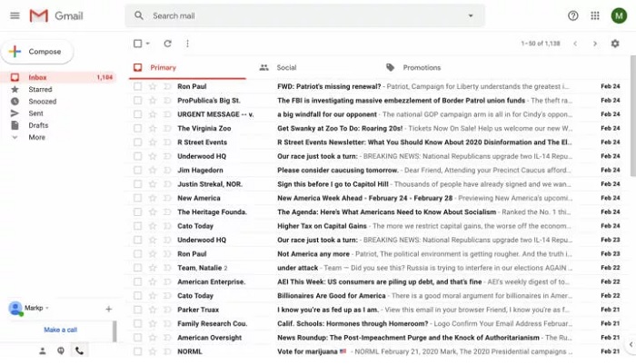
Task: Open the main menu hamburger icon
Action: [15, 15]
